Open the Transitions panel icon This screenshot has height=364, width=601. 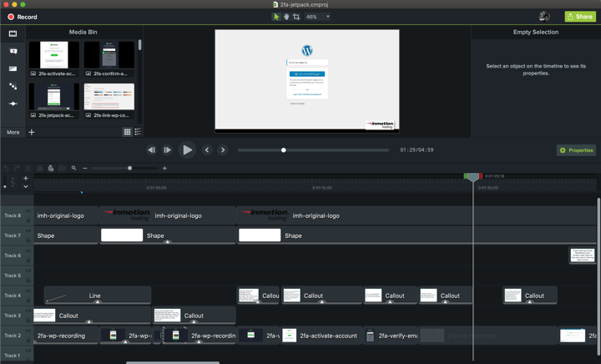13,69
